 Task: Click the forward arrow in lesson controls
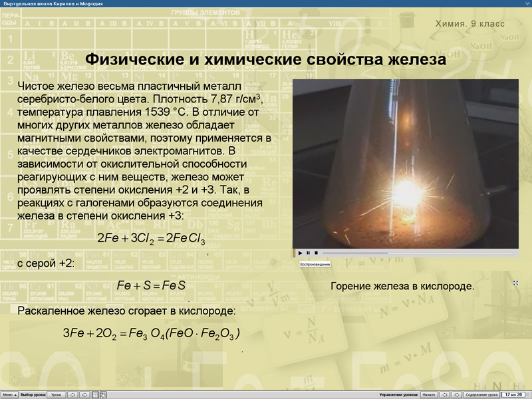[457, 394]
